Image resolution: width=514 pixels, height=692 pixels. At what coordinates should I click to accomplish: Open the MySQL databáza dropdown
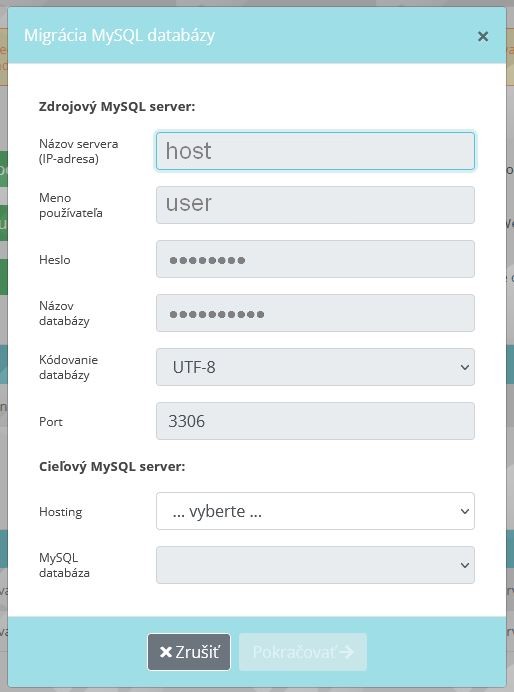[315, 565]
